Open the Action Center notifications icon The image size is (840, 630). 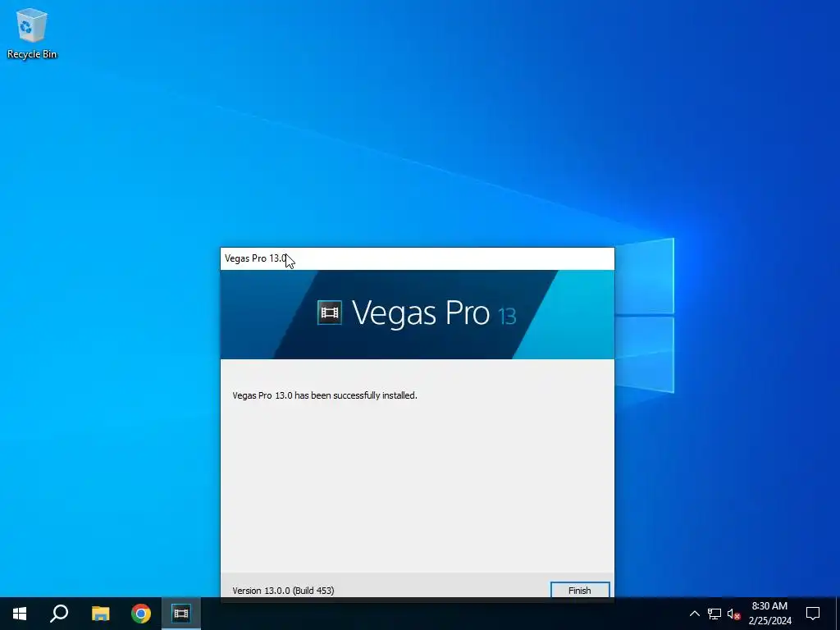(813, 614)
